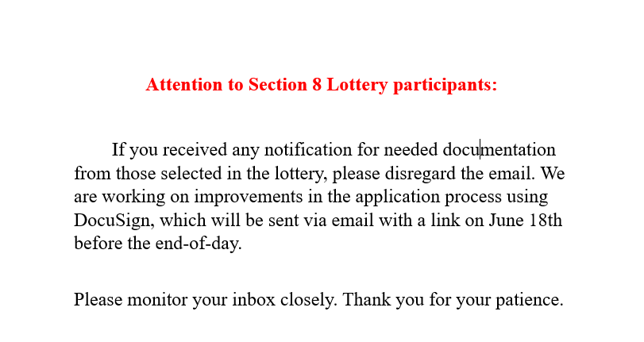Click the word "closely." in the last paragraph
The image size is (644, 342).
(309, 299)
